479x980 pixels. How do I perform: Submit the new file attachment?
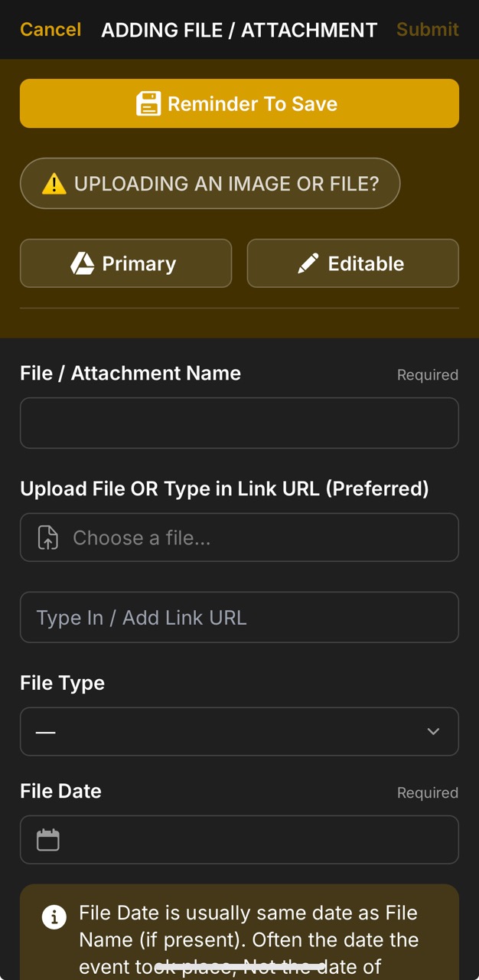pyautogui.click(x=427, y=29)
